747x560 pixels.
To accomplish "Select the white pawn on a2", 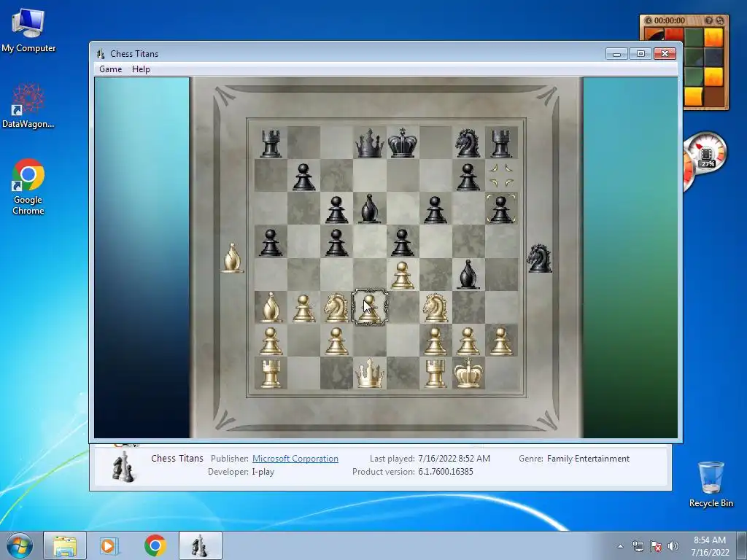I will (271, 341).
